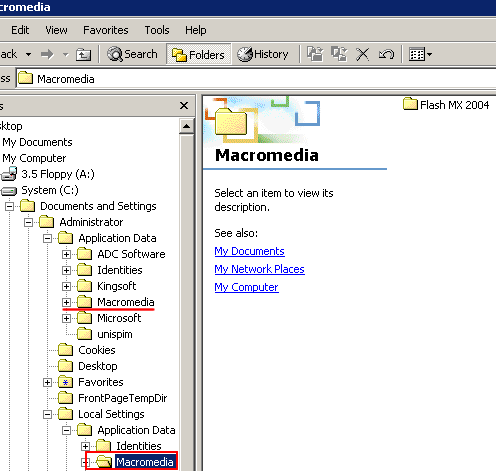Viewport: 496px width, 471px height.
Task: Select the Cookies folder
Action: click(x=87, y=350)
